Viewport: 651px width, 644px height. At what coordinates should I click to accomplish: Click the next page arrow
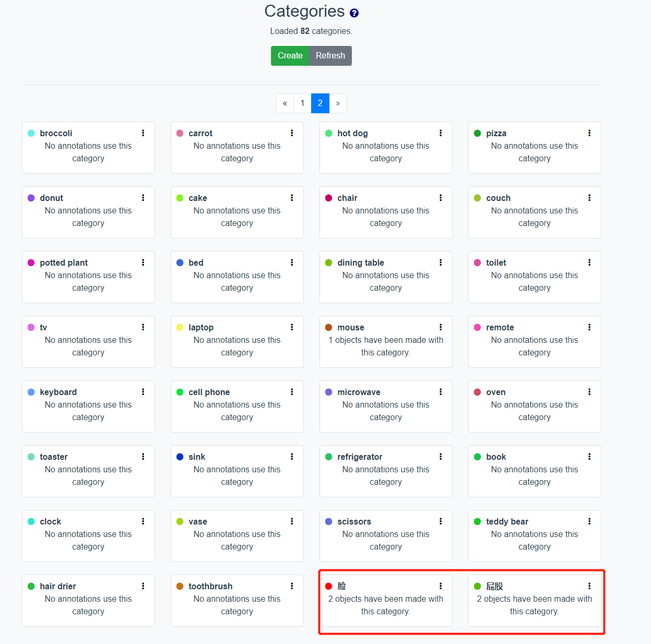click(338, 103)
